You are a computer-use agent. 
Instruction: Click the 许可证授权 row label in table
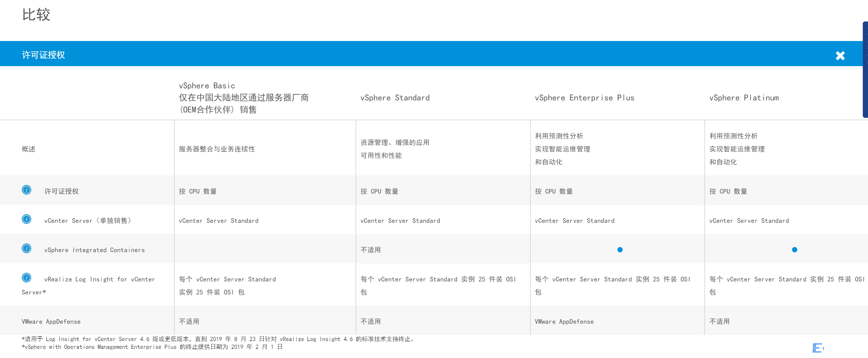click(x=61, y=191)
